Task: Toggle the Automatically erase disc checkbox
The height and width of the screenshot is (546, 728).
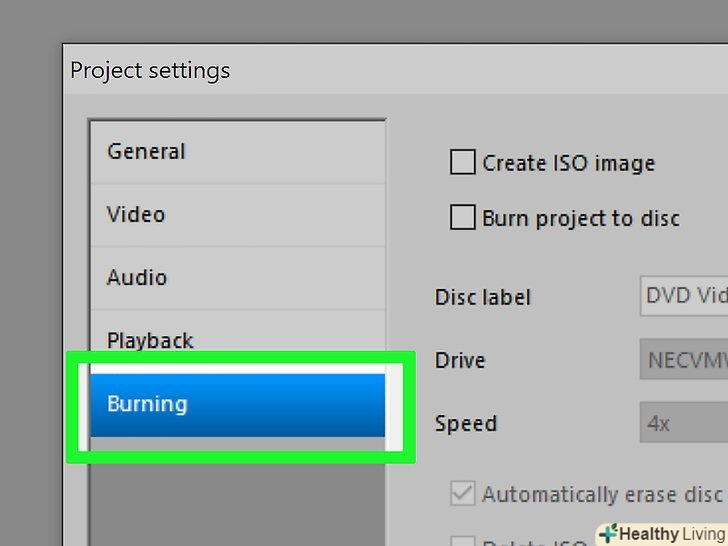Action: pos(462,494)
